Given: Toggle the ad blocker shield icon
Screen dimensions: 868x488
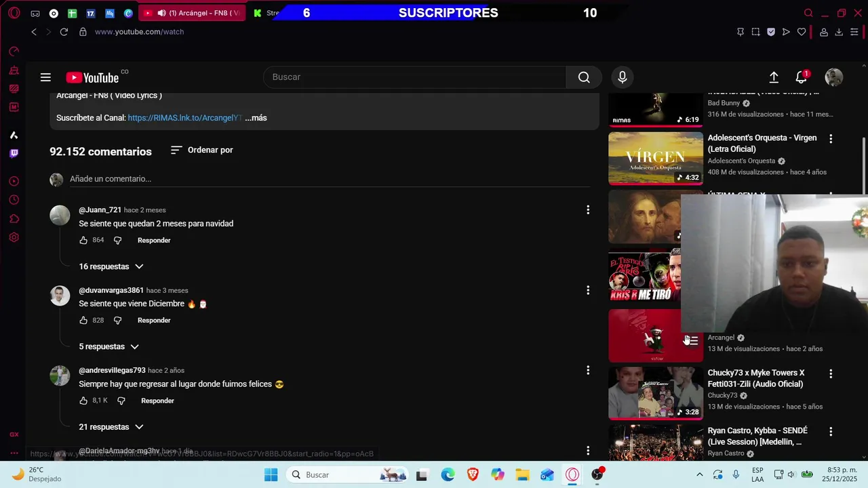Looking at the screenshot, I should [x=771, y=32].
